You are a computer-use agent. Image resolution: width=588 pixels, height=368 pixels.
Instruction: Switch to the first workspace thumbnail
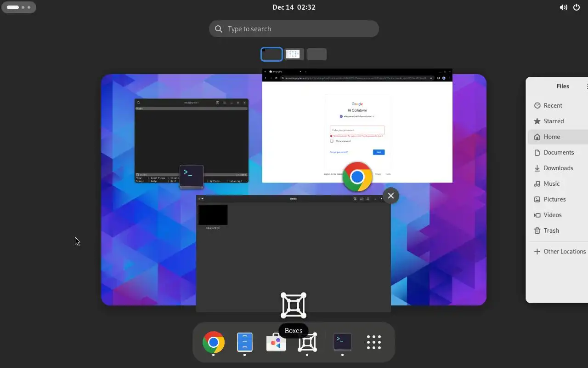[271, 54]
